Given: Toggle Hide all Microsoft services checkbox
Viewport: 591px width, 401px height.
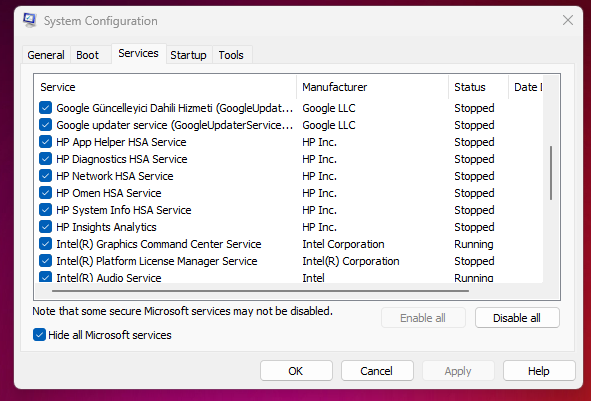Looking at the screenshot, I should (39, 335).
